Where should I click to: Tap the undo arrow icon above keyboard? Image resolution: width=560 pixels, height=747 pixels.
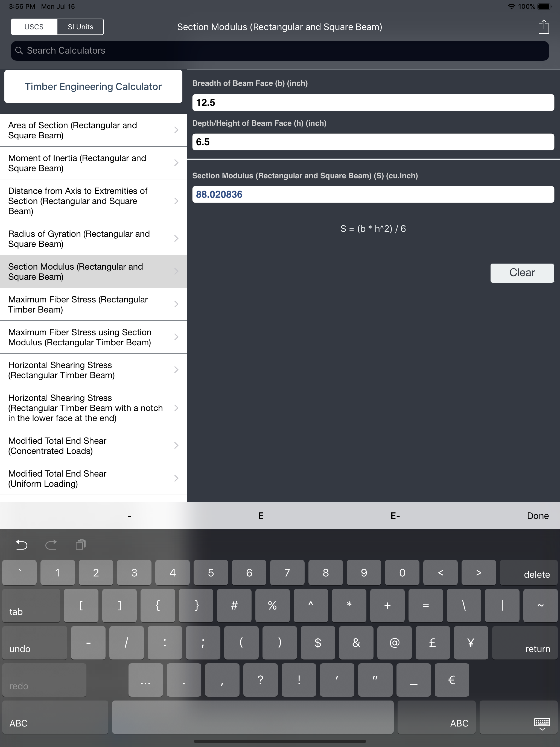click(22, 544)
